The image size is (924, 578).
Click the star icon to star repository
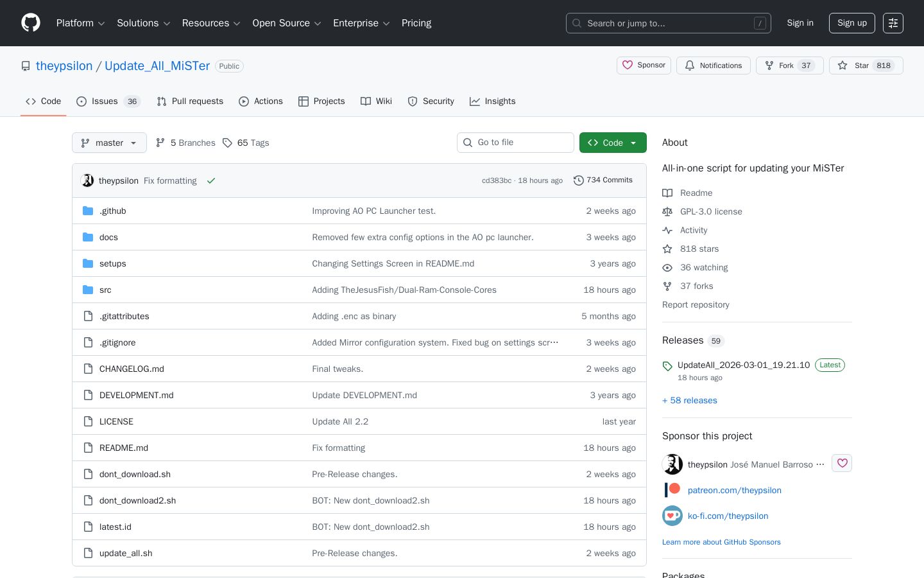(843, 66)
